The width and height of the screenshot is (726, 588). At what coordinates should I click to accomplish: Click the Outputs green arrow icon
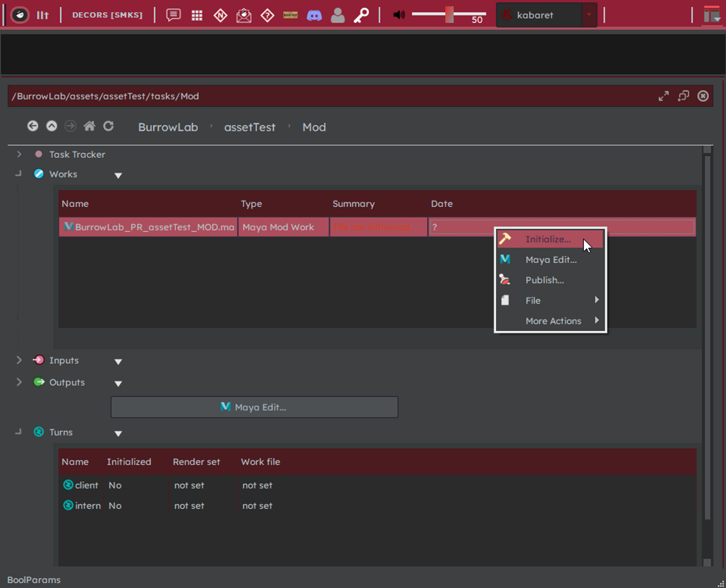(x=39, y=382)
